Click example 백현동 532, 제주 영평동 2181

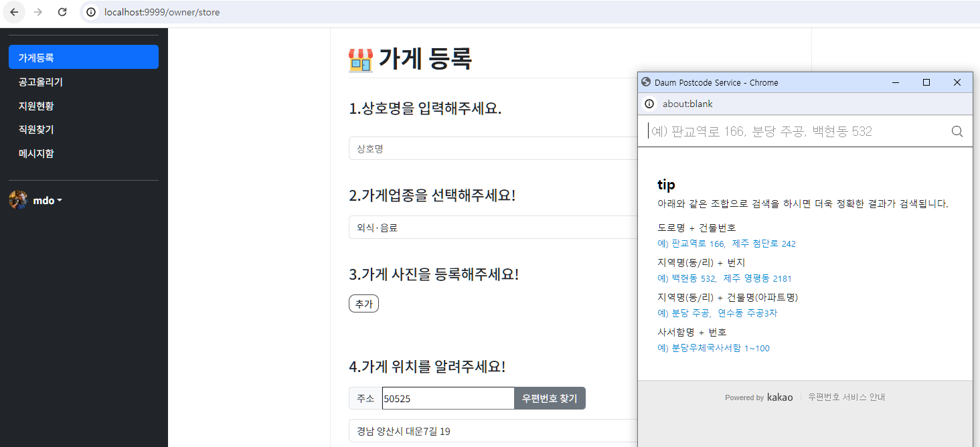click(x=725, y=278)
